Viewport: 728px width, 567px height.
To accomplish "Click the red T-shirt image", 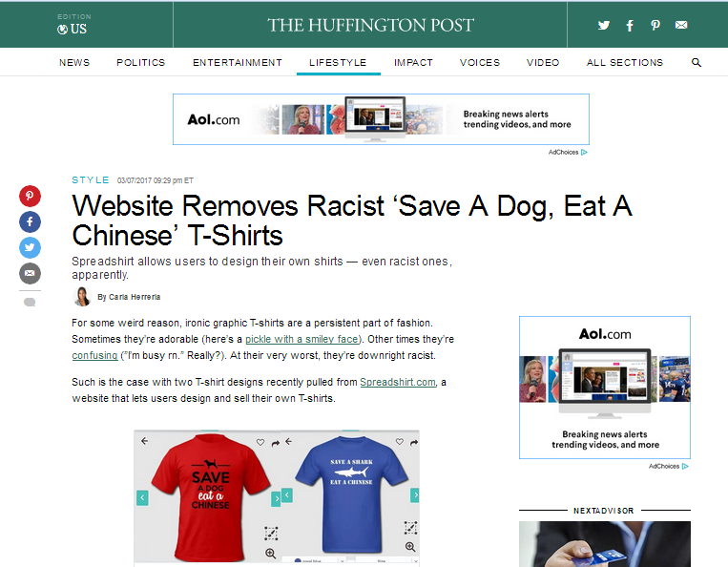I will click(210, 496).
